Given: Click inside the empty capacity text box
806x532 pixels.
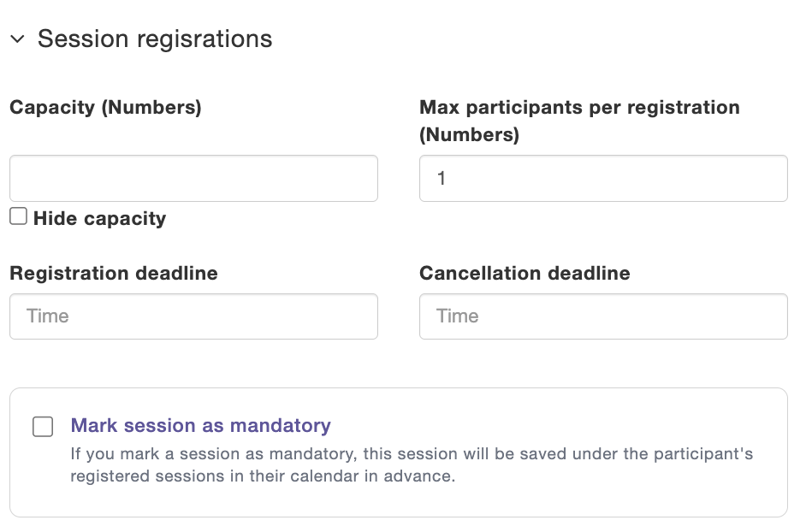Looking at the screenshot, I should tap(193, 179).
